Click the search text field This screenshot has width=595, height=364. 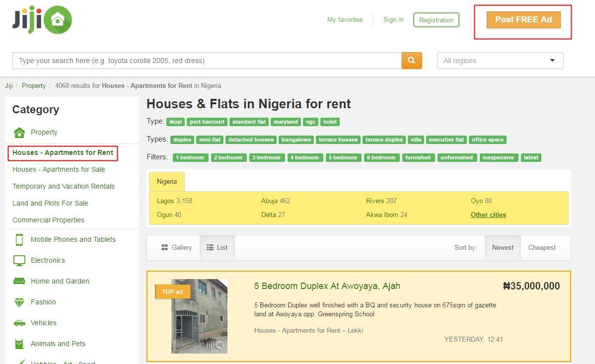(207, 61)
